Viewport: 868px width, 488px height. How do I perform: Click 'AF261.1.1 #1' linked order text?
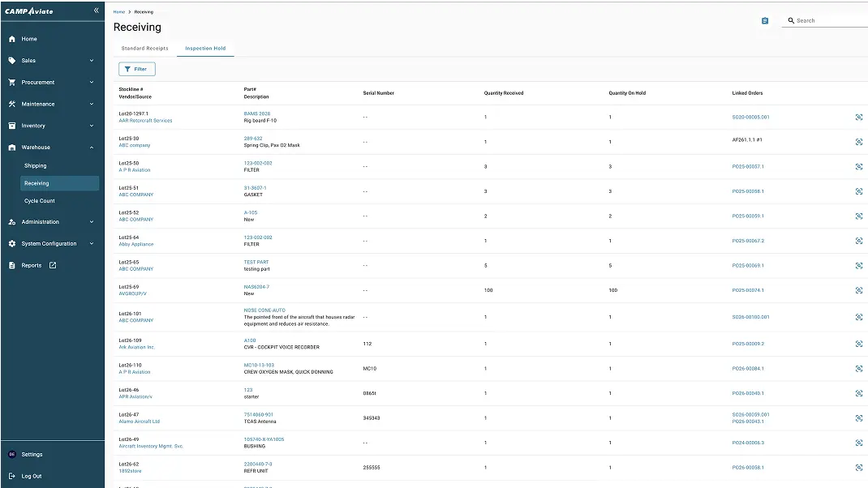(747, 140)
